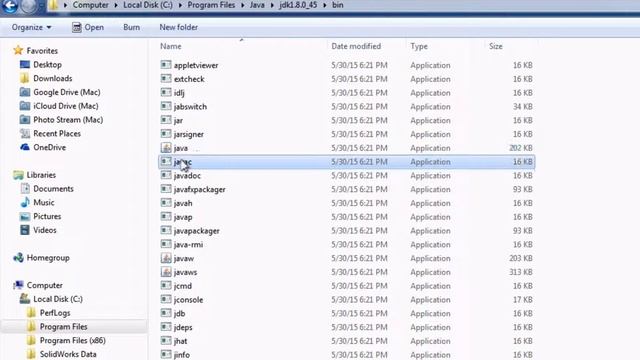Navigate to jdk1.8.0_45 in breadcrumb

[298, 5]
